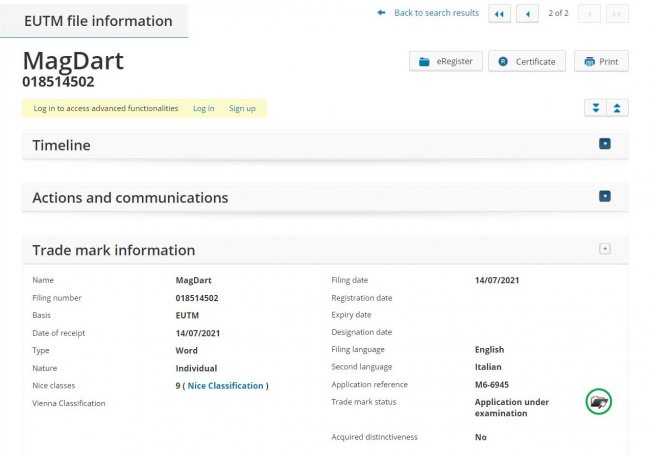Image resolution: width=650 pixels, height=456 pixels.
Task: Click the filing number value 018514502
Action: (197, 298)
